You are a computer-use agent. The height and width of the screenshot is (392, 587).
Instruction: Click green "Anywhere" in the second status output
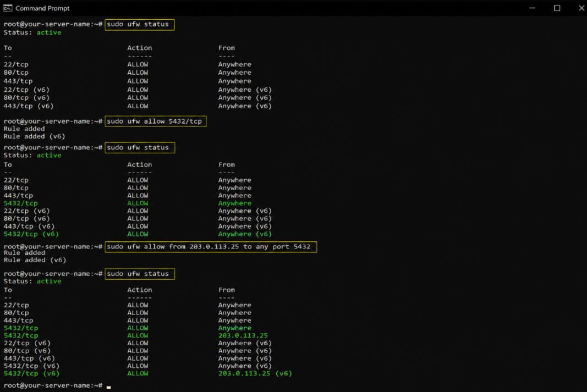click(235, 203)
